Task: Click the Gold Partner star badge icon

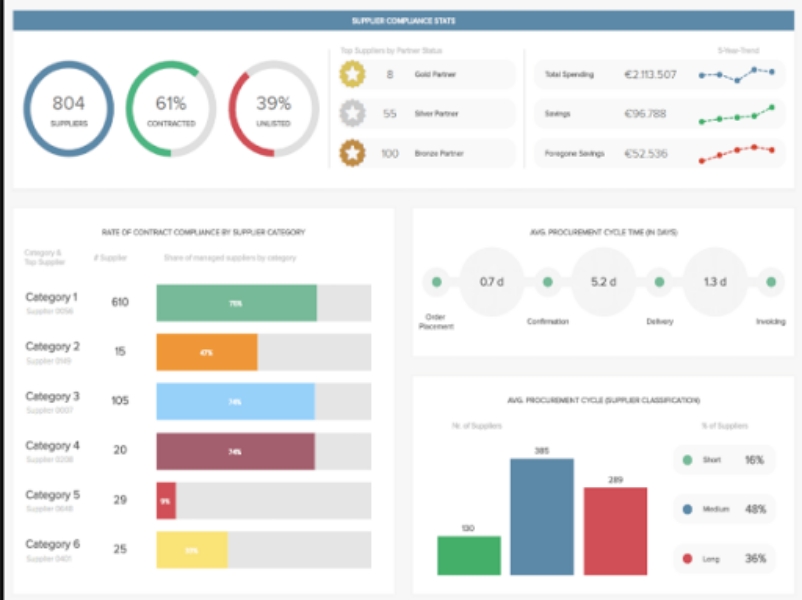Action: (x=352, y=75)
